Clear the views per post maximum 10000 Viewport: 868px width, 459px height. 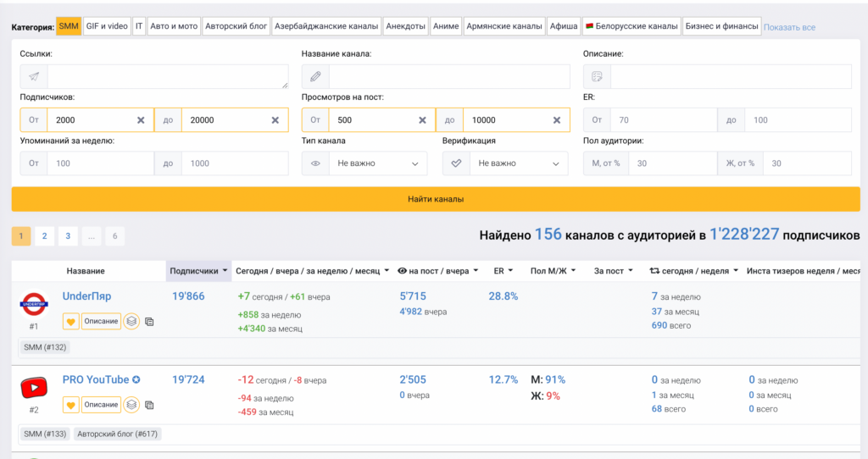556,120
